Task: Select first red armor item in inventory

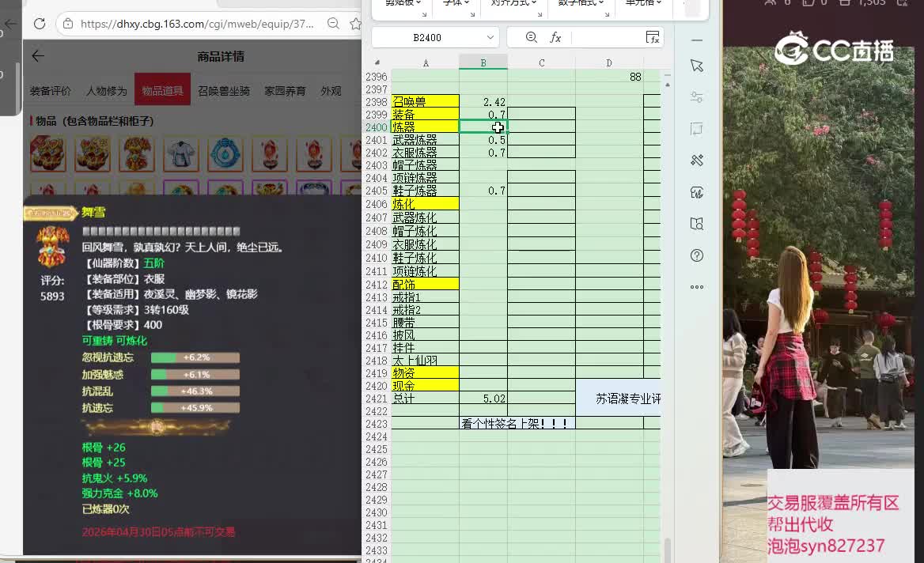Action: pos(47,153)
